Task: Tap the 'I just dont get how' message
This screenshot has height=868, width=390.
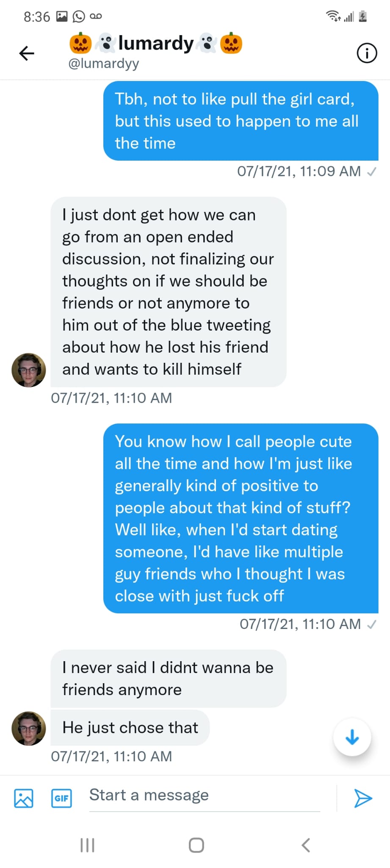Action: point(168,292)
